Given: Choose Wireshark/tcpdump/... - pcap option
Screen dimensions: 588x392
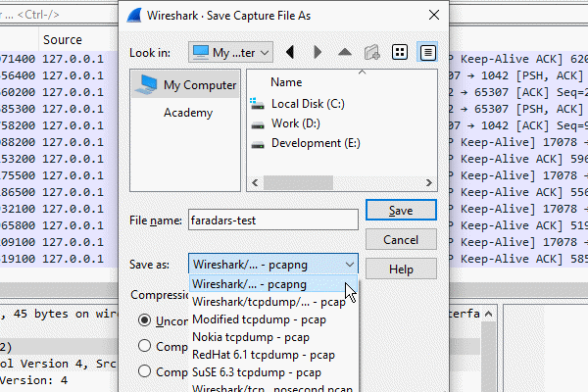Looking at the screenshot, I should [x=273, y=302].
